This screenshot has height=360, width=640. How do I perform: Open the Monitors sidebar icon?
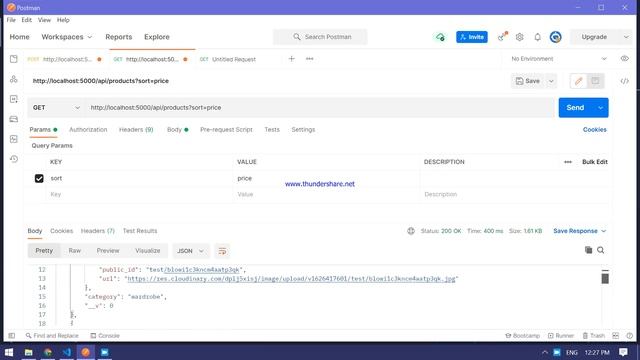[x=13, y=139]
